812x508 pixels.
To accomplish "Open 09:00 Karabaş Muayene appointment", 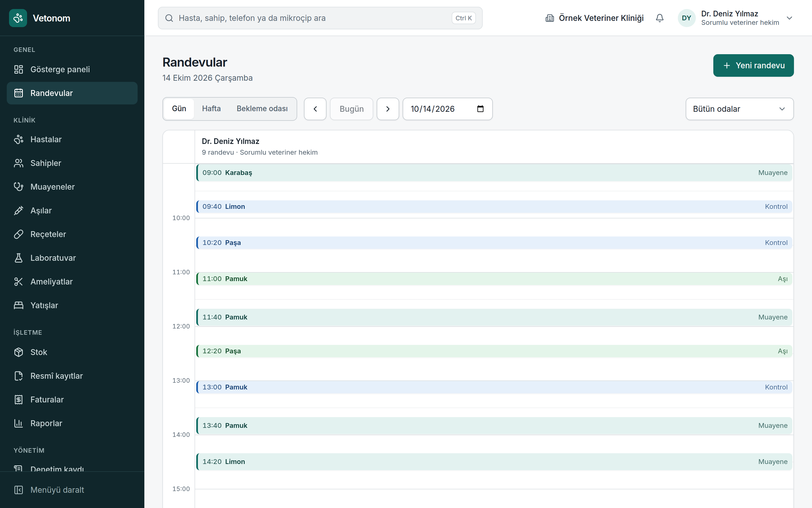I will 494,173.
